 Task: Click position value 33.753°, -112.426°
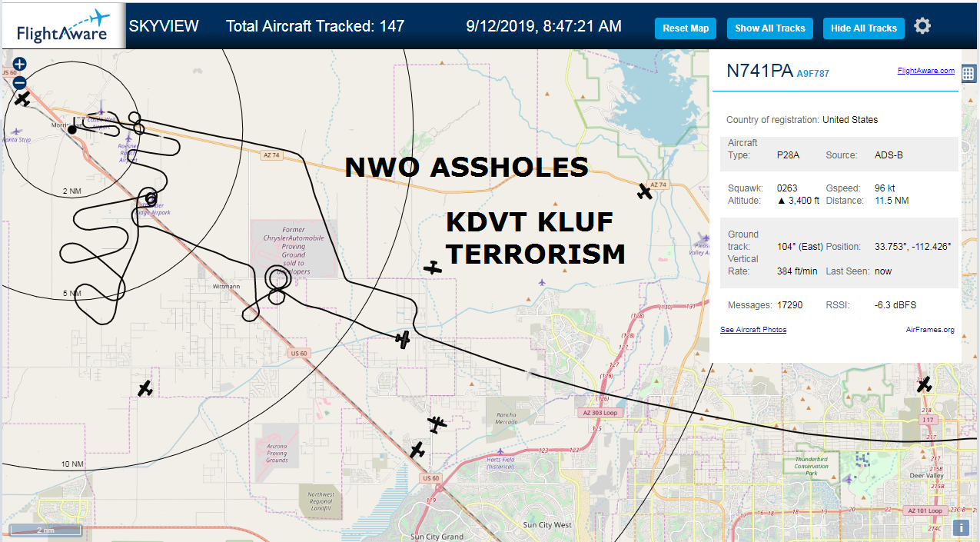click(x=912, y=247)
